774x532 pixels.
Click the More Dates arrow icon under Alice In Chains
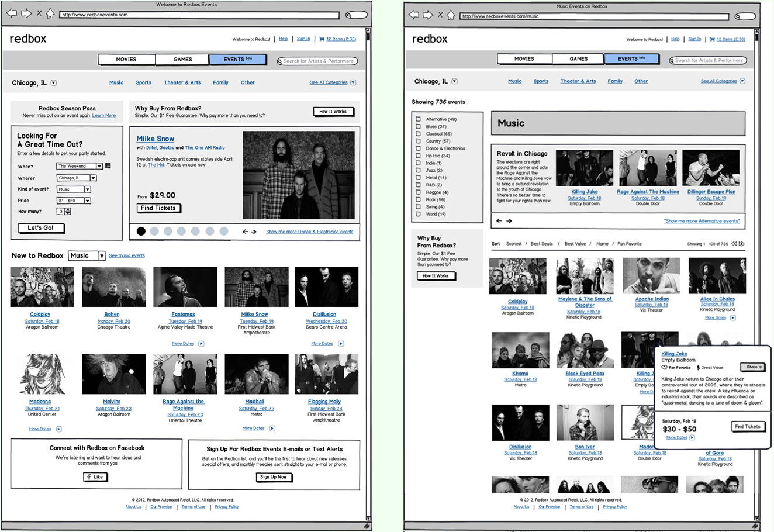pyautogui.click(x=733, y=318)
